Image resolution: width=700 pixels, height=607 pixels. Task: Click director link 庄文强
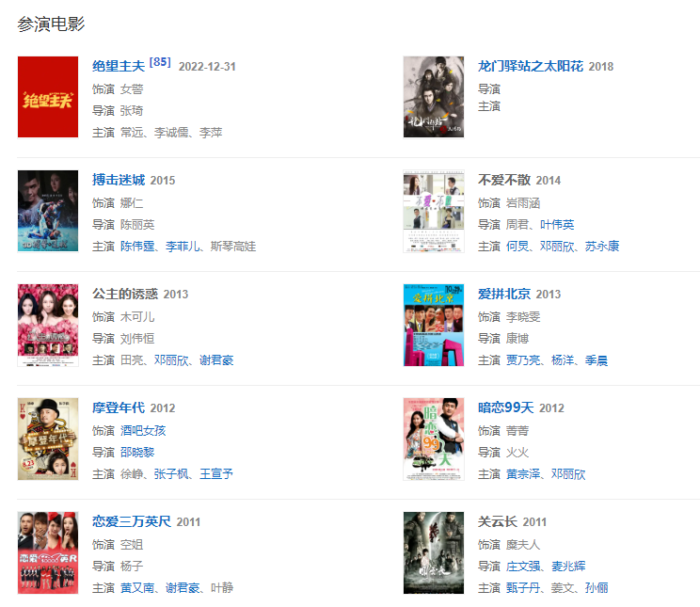click(523, 567)
